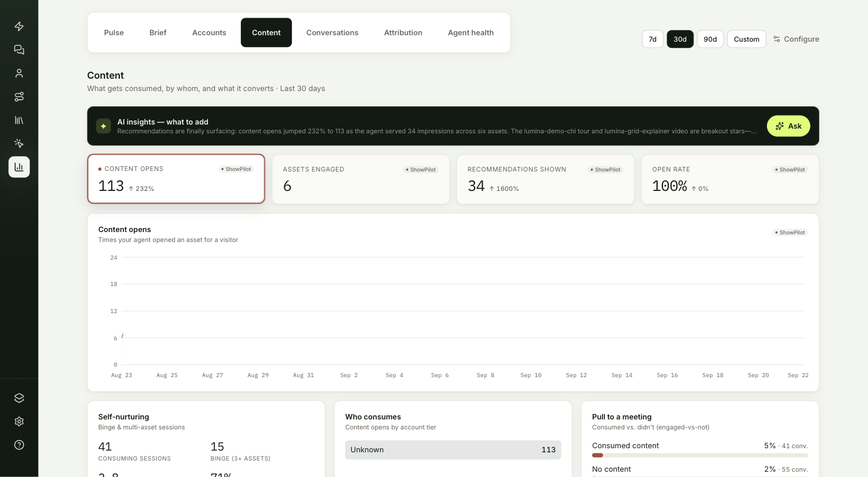The image size is (868, 477).
Task: Select the 30d time range
Action: coord(680,39)
